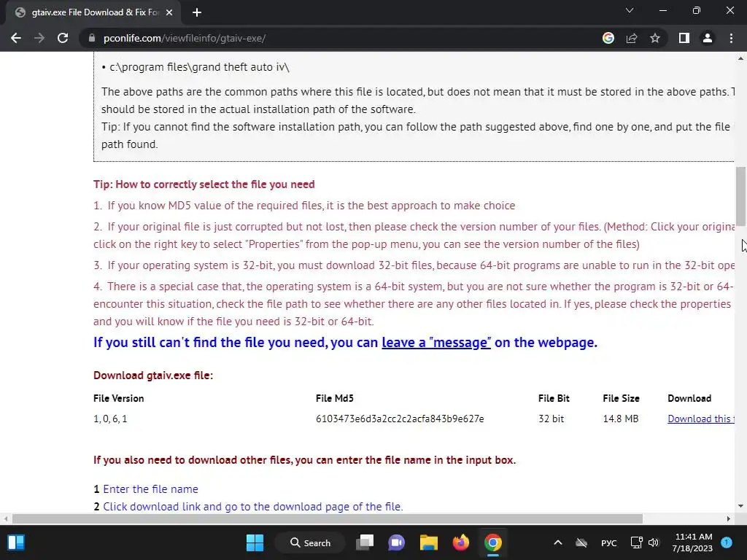Click the cloud sync tray icon

581,542
